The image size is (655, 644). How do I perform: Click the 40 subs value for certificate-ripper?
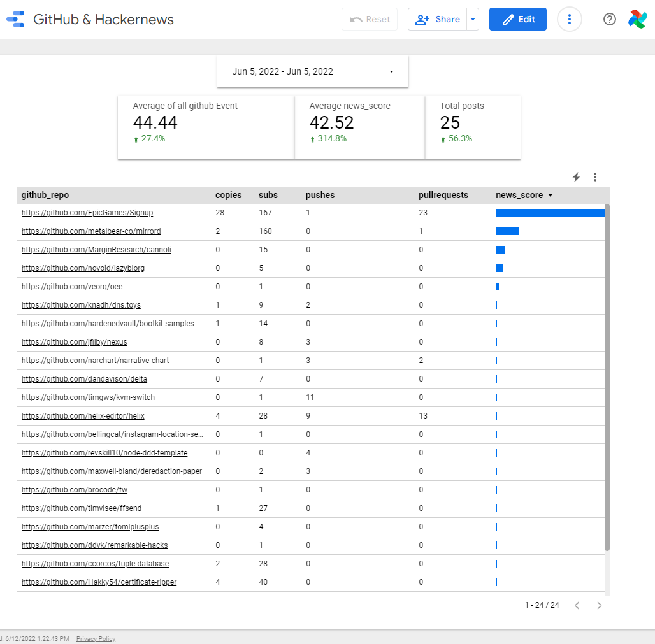pos(263,582)
